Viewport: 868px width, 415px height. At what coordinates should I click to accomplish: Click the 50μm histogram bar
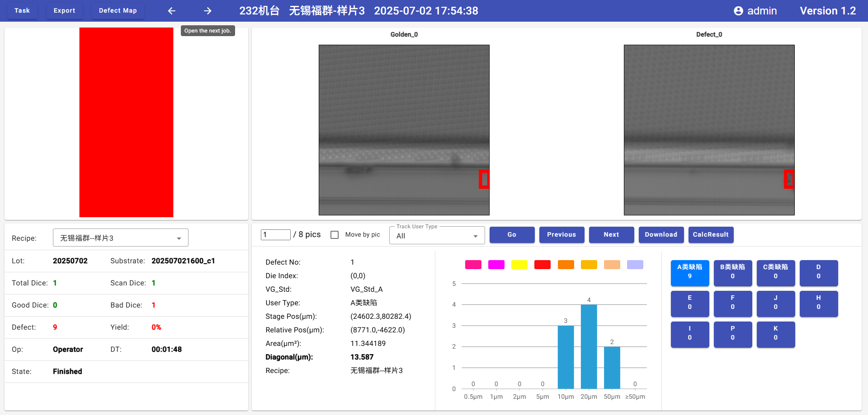pyautogui.click(x=612, y=368)
